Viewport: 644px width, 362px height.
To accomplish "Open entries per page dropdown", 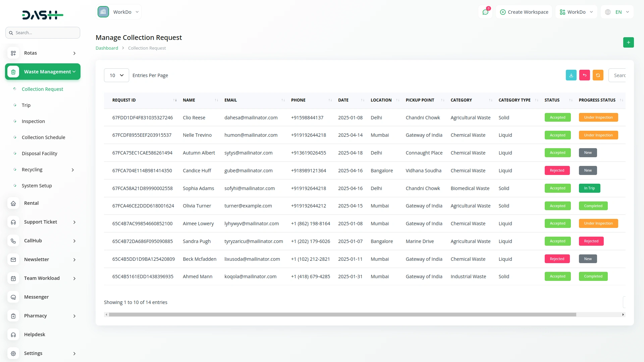I will point(116,75).
